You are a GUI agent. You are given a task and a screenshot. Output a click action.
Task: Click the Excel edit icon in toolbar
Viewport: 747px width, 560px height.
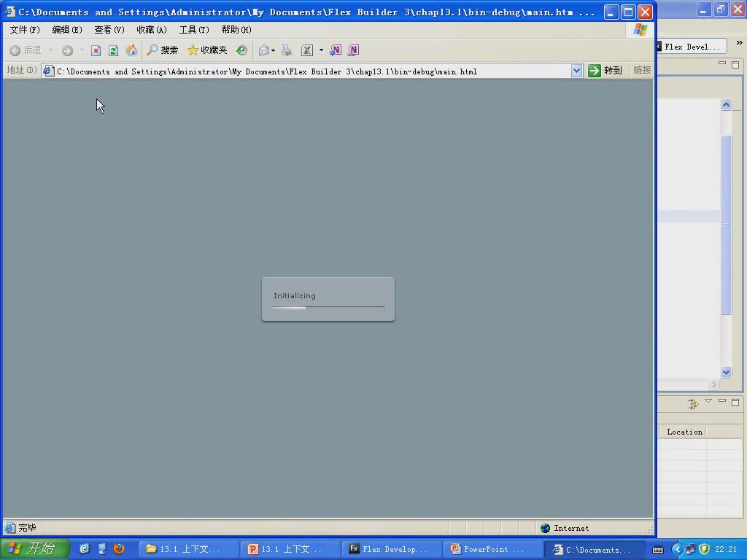307,50
